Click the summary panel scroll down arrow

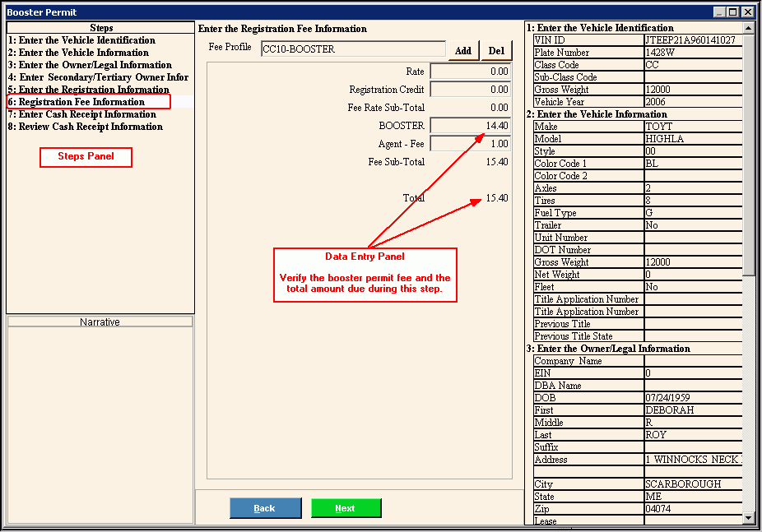tap(748, 518)
